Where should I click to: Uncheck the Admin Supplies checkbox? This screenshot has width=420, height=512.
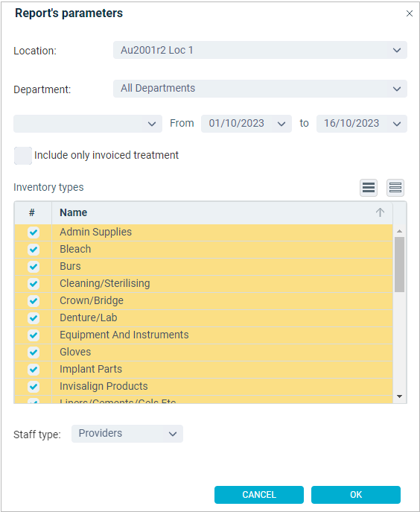(x=34, y=233)
